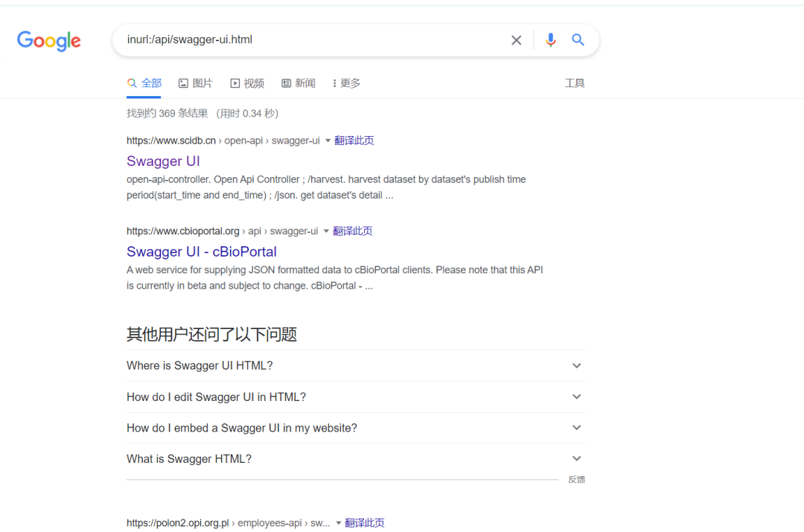Click the open-api-controller snippet text

coord(326,187)
